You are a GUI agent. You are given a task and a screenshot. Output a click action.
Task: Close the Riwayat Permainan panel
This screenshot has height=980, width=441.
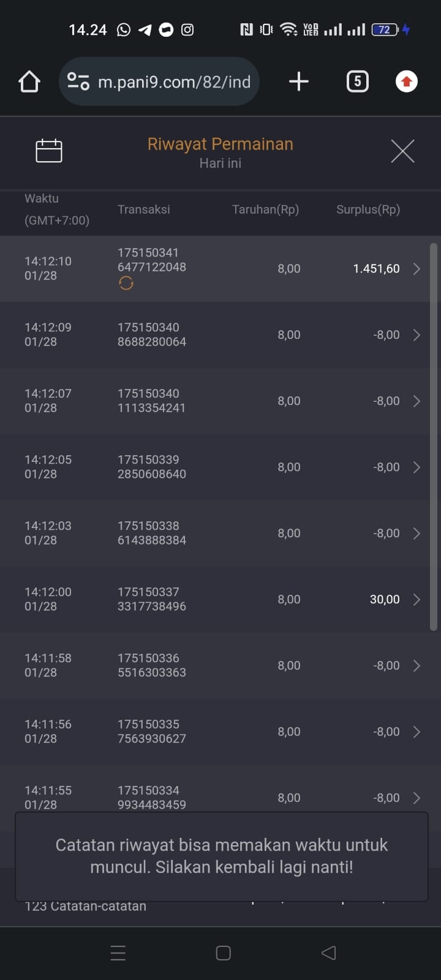(402, 151)
